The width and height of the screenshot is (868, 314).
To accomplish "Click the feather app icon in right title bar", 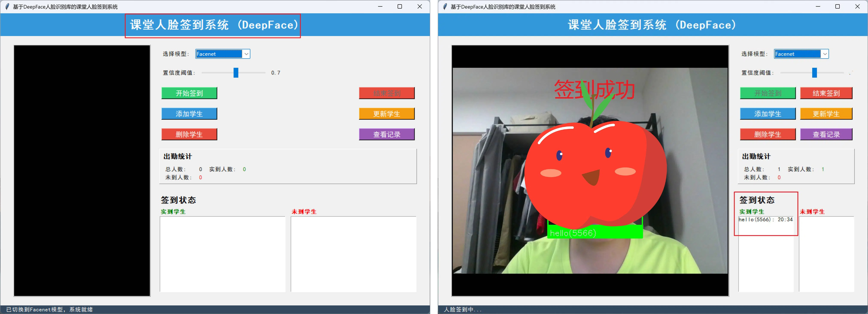I will [445, 6].
